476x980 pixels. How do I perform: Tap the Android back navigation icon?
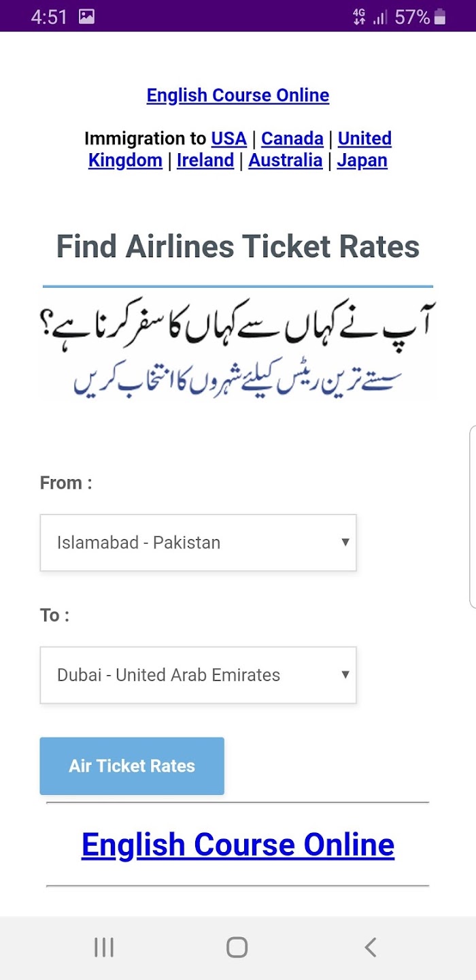click(x=371, y=947)
